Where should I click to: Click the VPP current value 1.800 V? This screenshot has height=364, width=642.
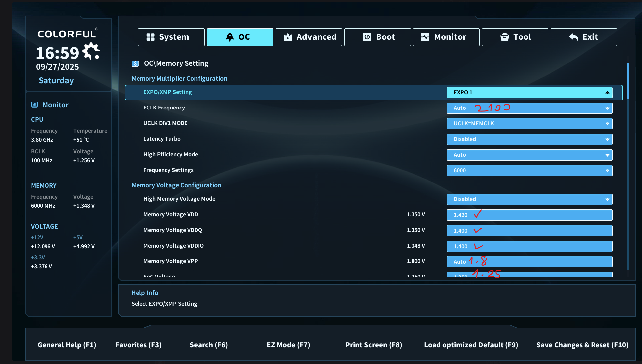coord(416,261)
